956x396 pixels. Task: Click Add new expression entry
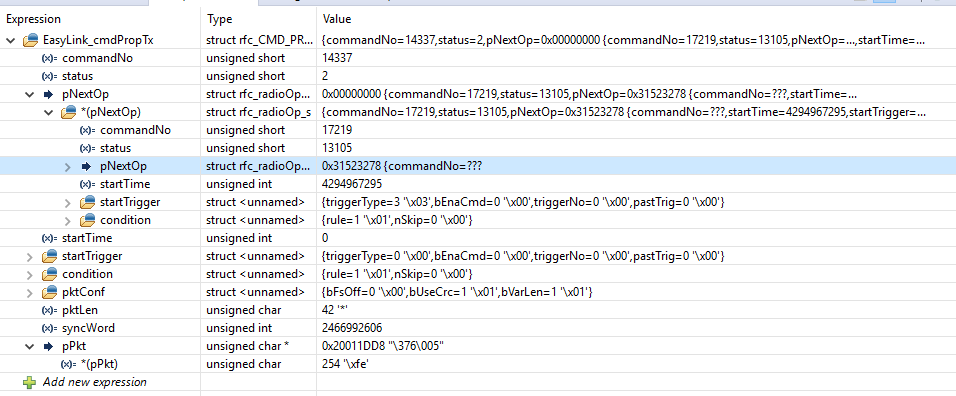(95, 383)
